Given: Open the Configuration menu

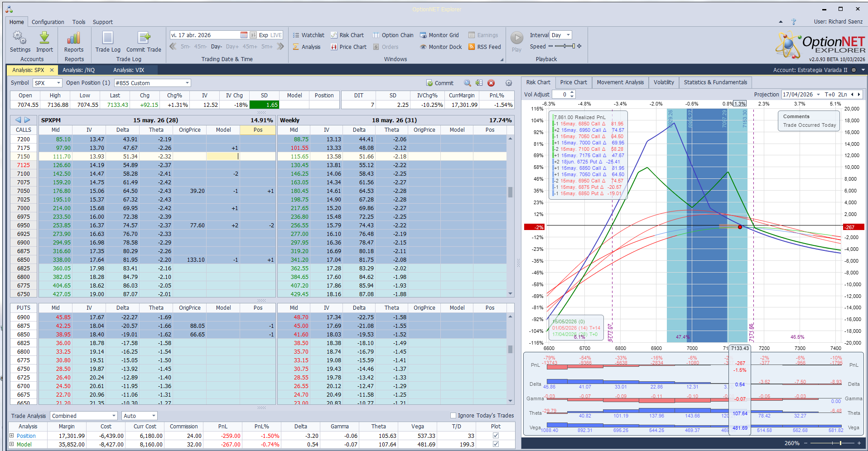Looking at the screenshot, I should coord(48,22).
